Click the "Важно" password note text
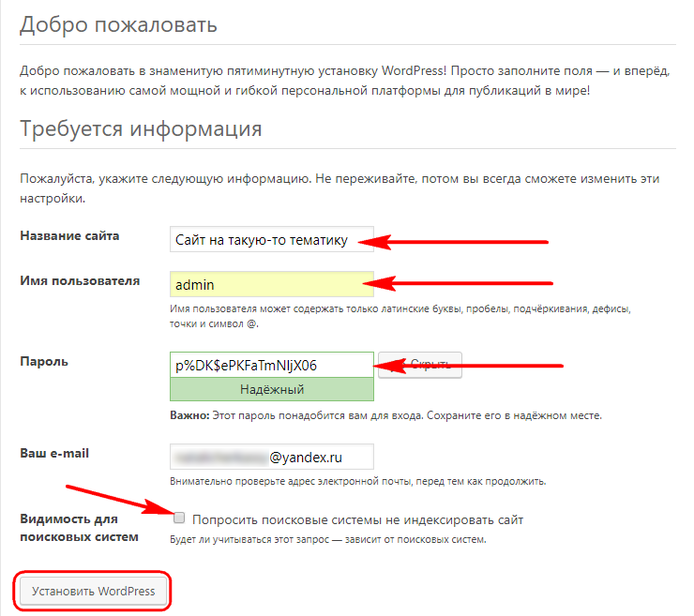The image size is (694, 616). coord(385,415)
